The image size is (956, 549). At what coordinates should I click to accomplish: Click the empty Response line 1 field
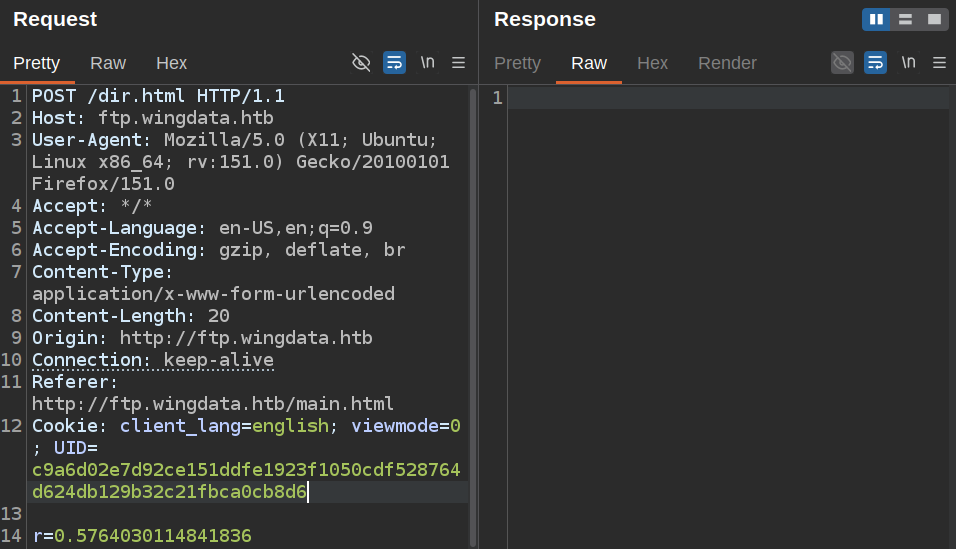pos(729,98)
